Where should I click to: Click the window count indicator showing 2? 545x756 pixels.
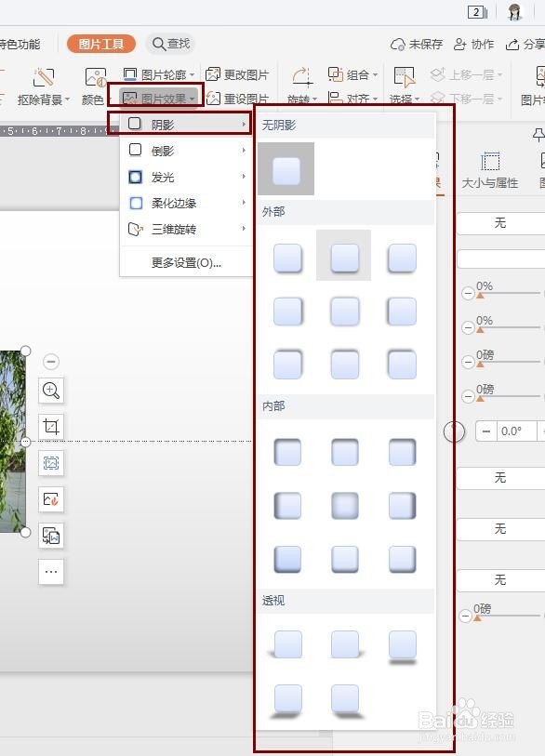[477, 12]
